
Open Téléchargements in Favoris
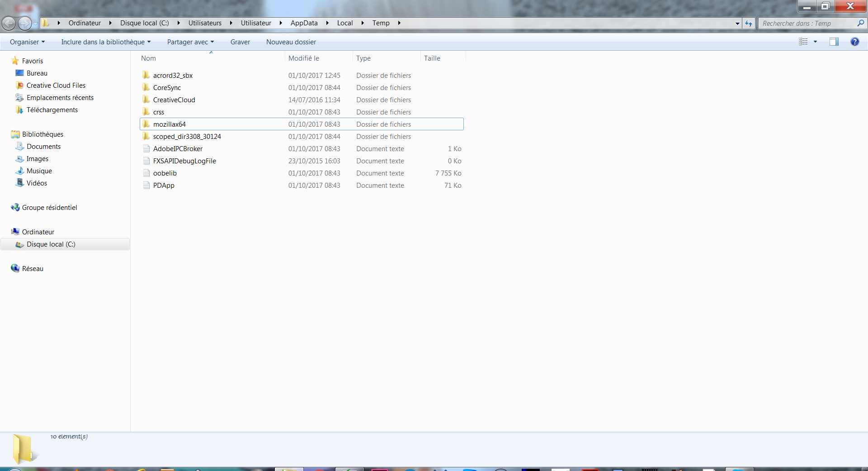tap(52, 110)
